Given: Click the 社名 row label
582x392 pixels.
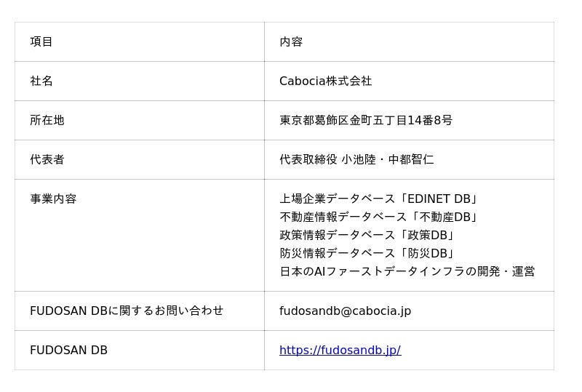Looking at the screenshot, I should 41,81.
